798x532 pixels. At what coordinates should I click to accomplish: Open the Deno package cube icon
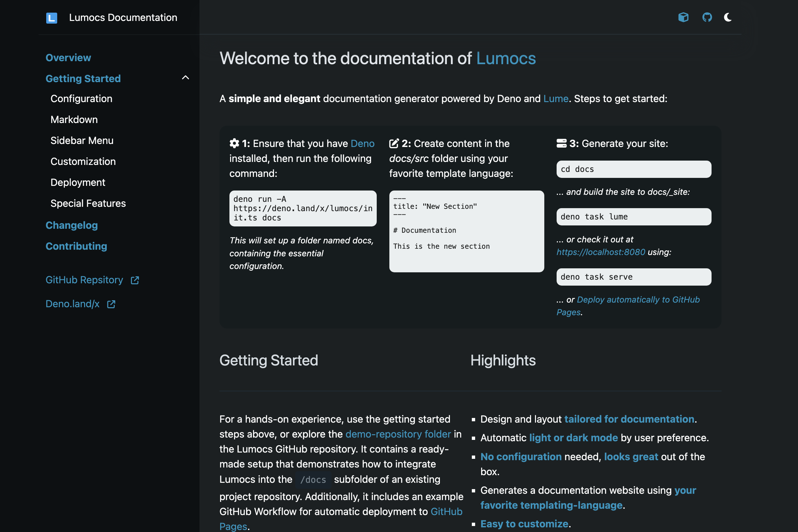pyautogui.click(x=683, y=17)
